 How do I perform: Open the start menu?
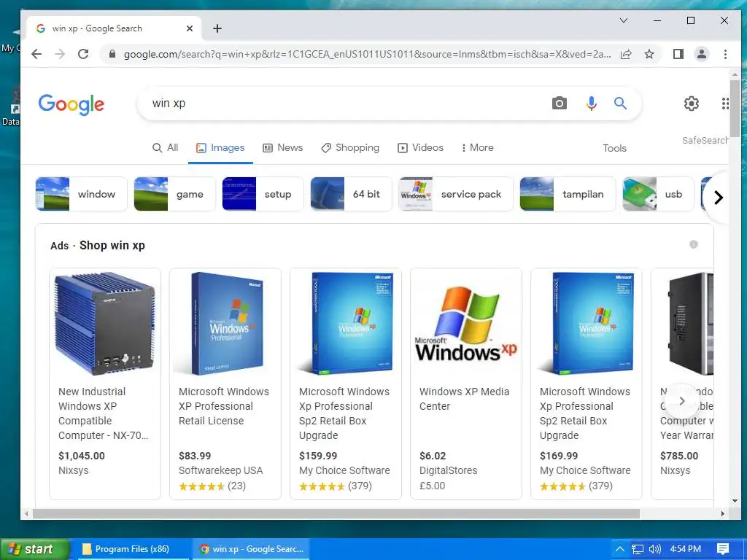[34, 549]
